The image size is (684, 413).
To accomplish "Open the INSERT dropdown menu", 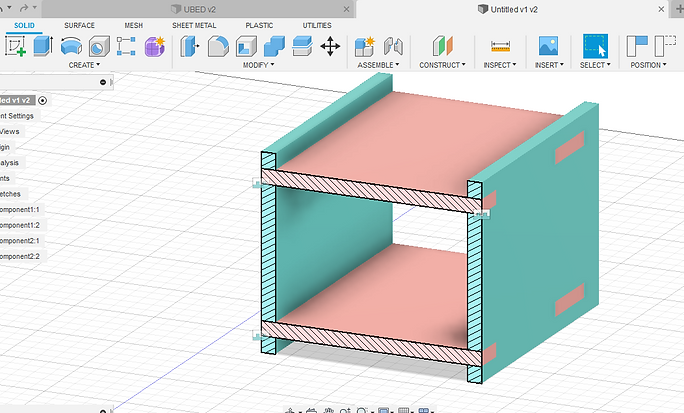I will click(x=549, y=65).
